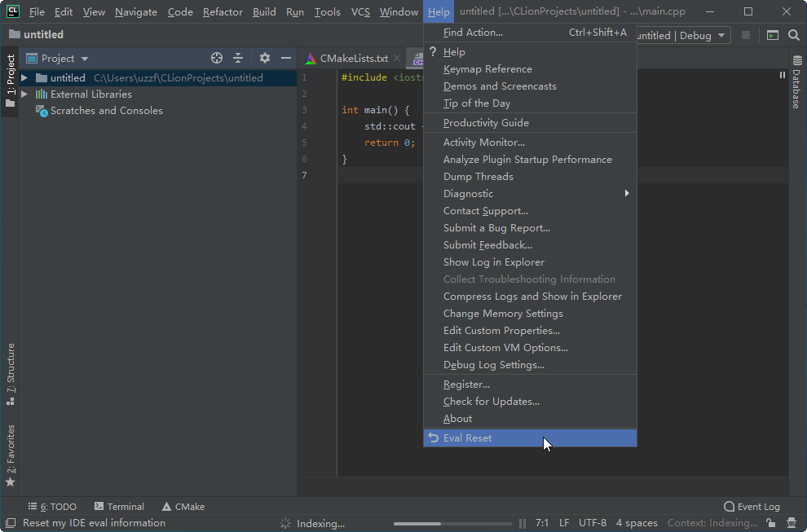
Task: Open the Terminal tool window
Action: 119,507
